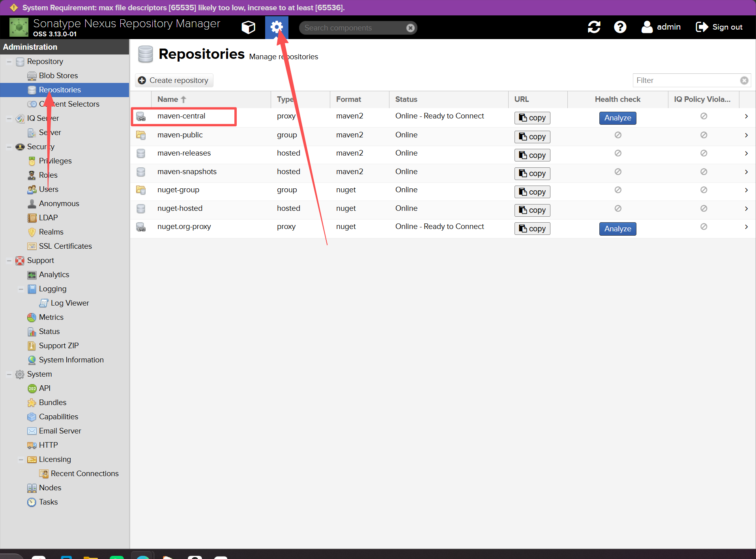
Task: Select Repositories in the sidebar
Action: coord(60,90)
